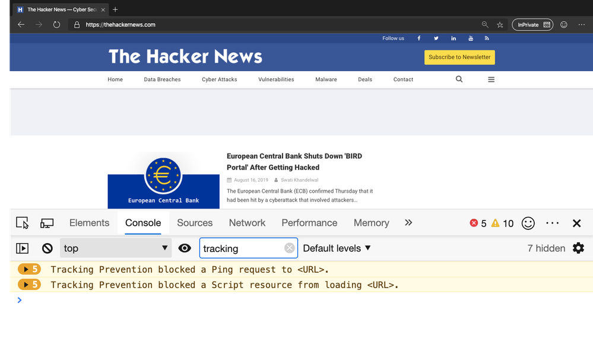
Task: Open The Hacker News Facebook icon
Action: [418, 38]
